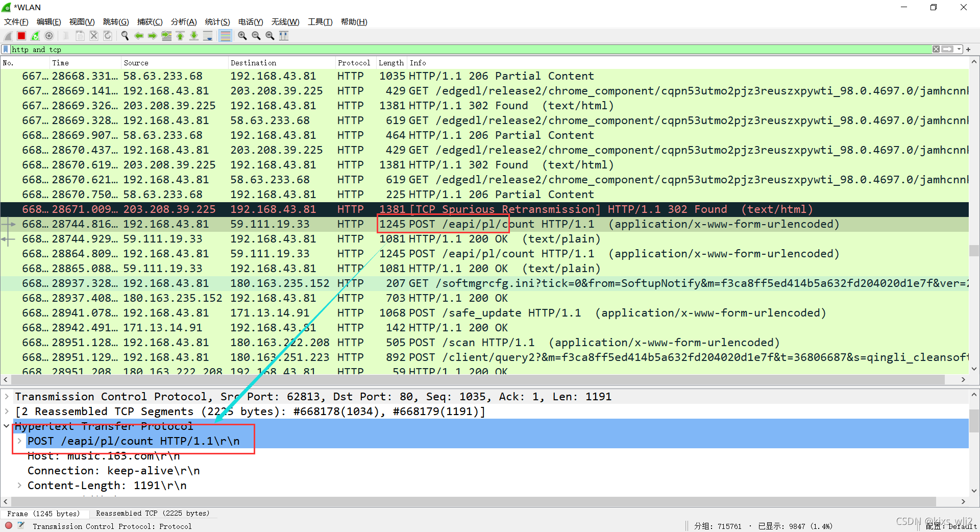Jump to the first packet

click(x=180, y=36)
